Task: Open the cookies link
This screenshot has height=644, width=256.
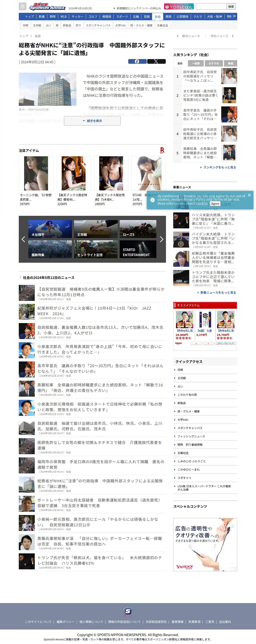Action: [202, 203]
